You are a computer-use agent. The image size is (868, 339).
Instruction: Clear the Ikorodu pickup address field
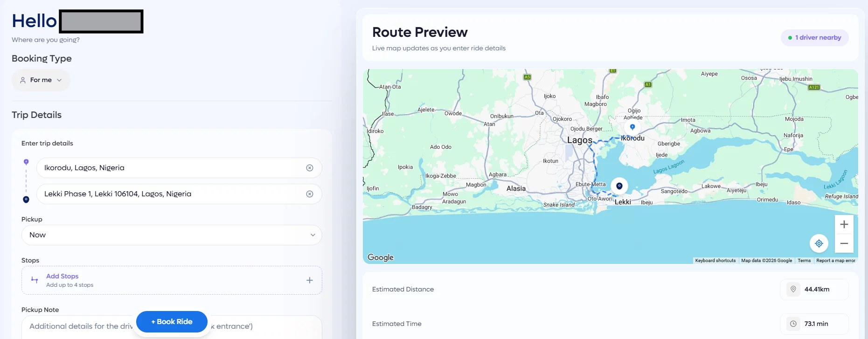click(310, 168)
